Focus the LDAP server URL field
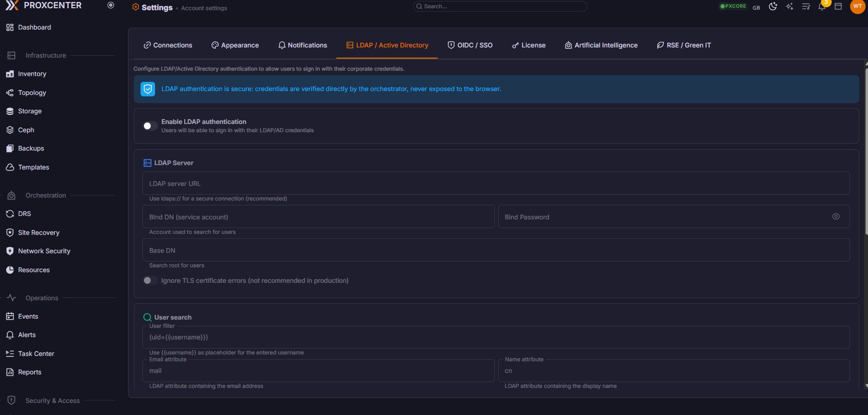The width and height of the screenshot is (868, 415). (495, 184)
